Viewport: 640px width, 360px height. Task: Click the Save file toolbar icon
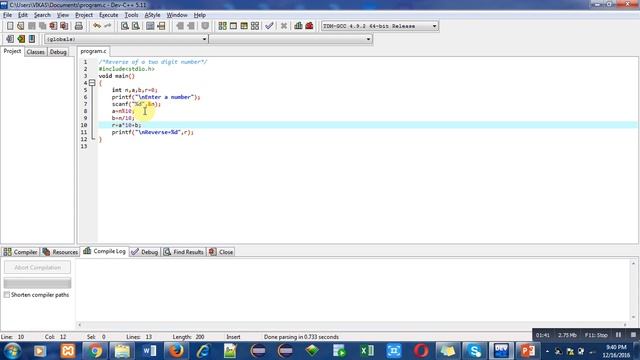[x=31, y=26]
